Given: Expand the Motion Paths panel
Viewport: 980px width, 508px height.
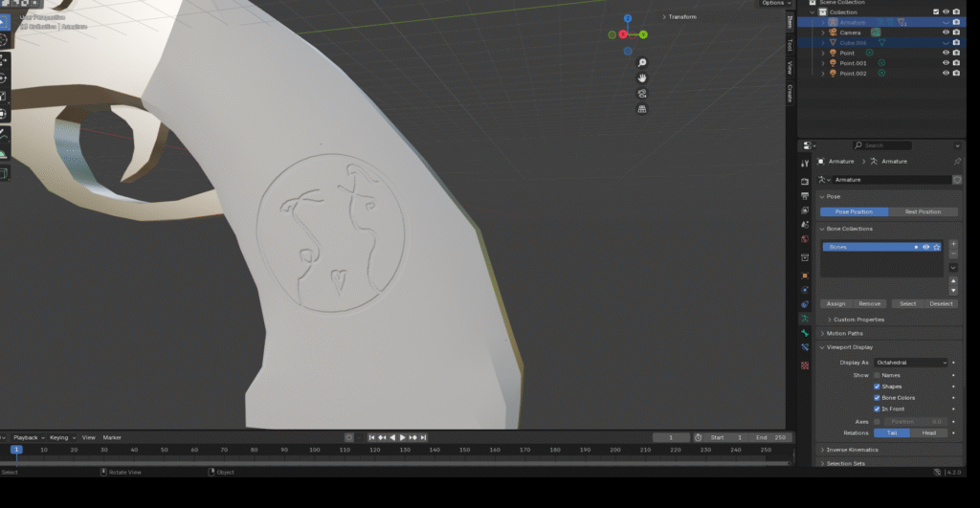Looking at the screenshot, I should pos(845,333).
